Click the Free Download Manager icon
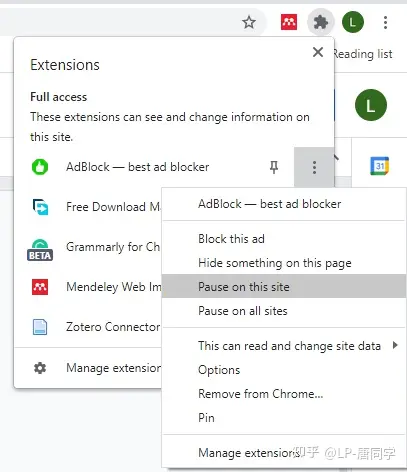 [x=40, y=207]
